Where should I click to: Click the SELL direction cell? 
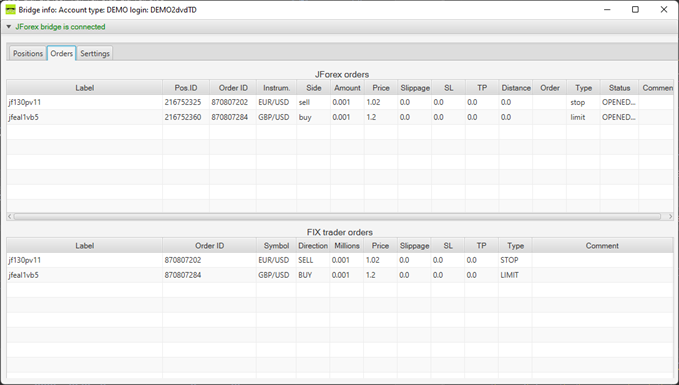tap(305, 260)
